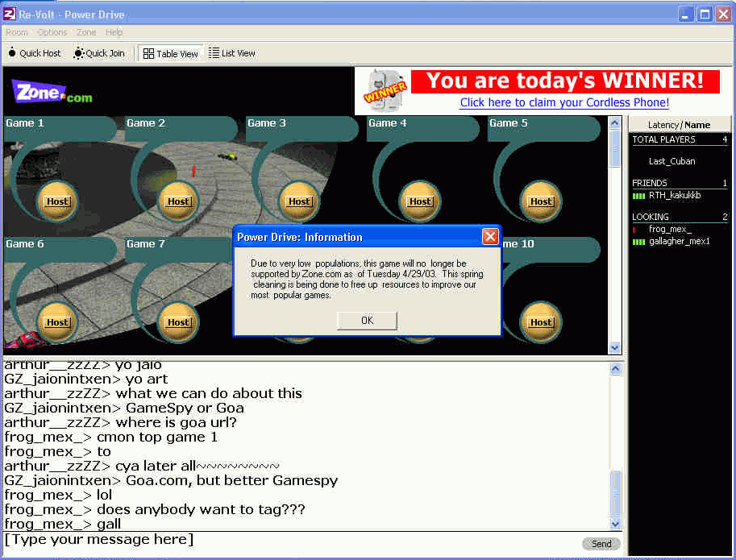Image resolution: width=736 pixels, height=560 pixels.
Task: Click latency bars icon next to gallagher_mex1
Action: pos(638,242)
